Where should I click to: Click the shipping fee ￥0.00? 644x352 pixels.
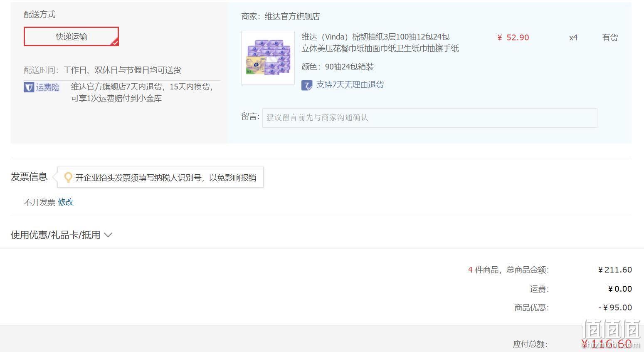pos(620,289)
